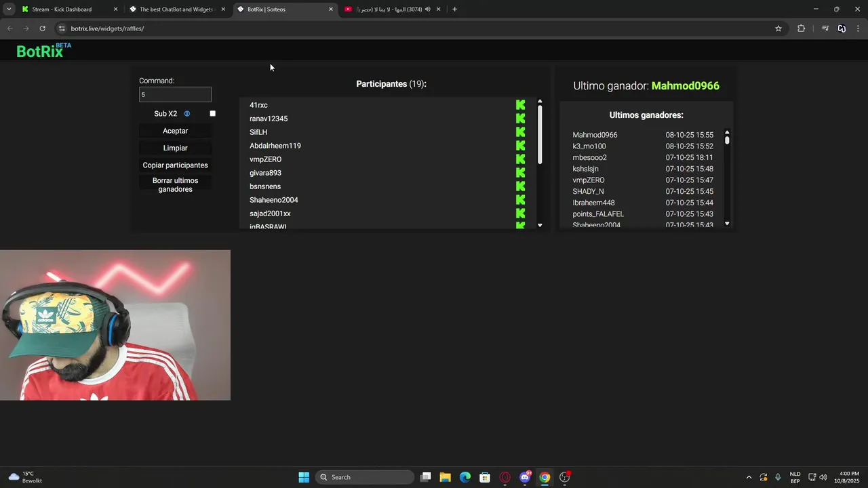The height and width of the screenshot is (488, 868).
Task: Select participant Abdalrheem119
Action: coord(275,146)
